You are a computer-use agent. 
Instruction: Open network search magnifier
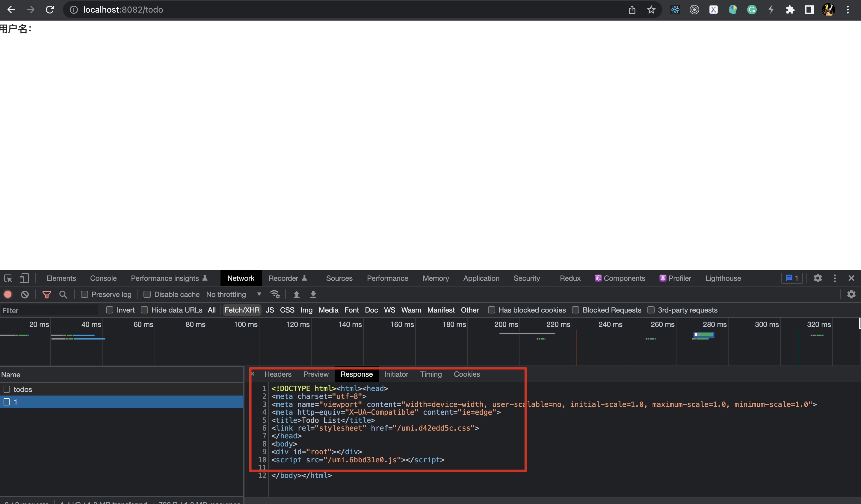point(63,294)
